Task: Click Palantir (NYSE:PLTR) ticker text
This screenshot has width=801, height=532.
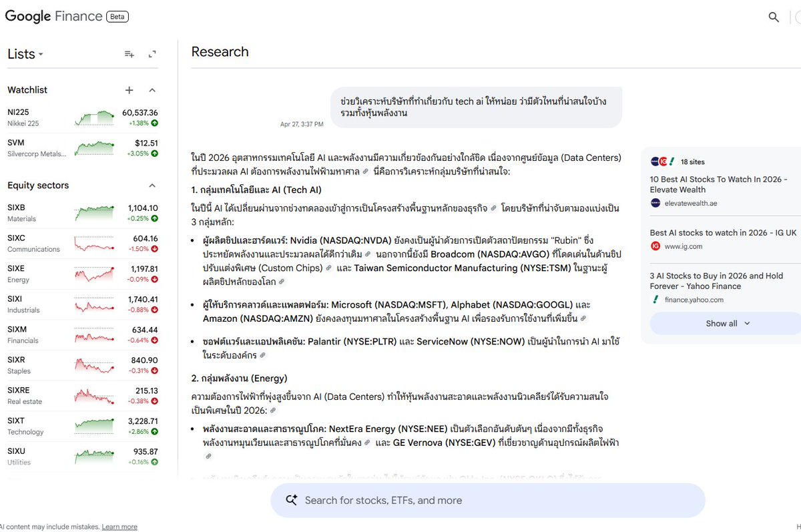Action: 352,342
